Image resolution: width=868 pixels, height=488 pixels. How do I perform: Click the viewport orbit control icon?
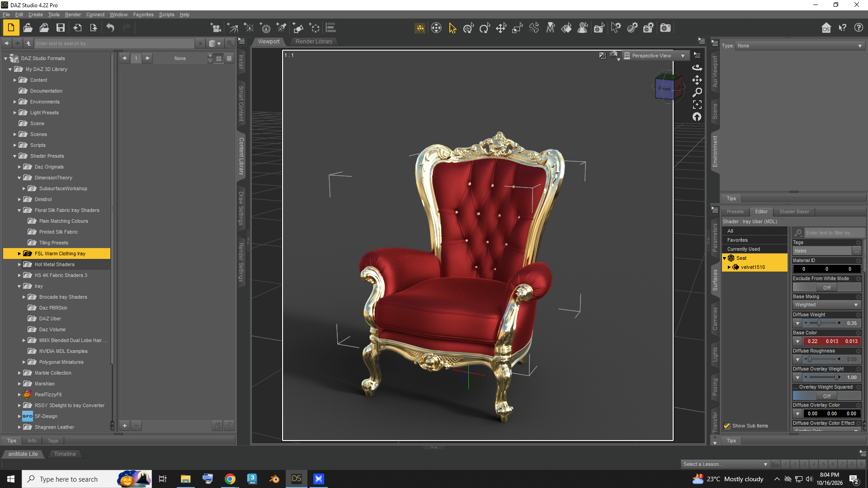697,67
